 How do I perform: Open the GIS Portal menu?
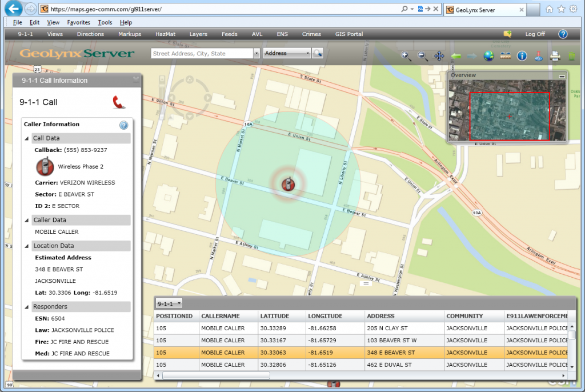tap(349, 34)
